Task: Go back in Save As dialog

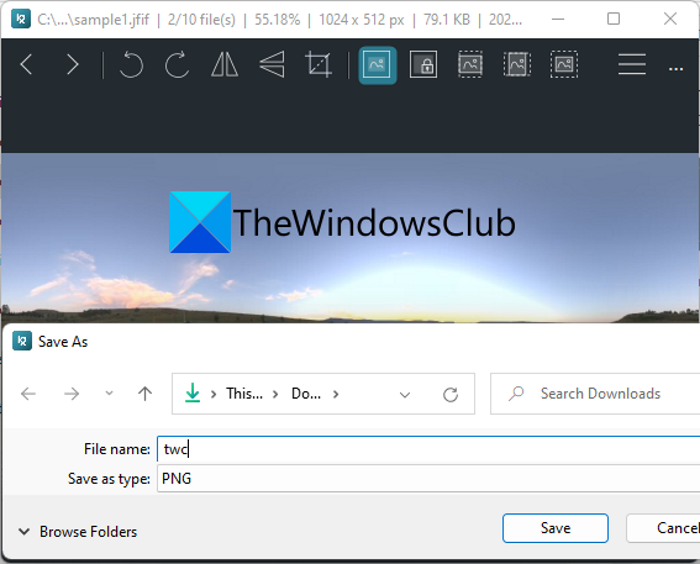Action: click(29, 394)
